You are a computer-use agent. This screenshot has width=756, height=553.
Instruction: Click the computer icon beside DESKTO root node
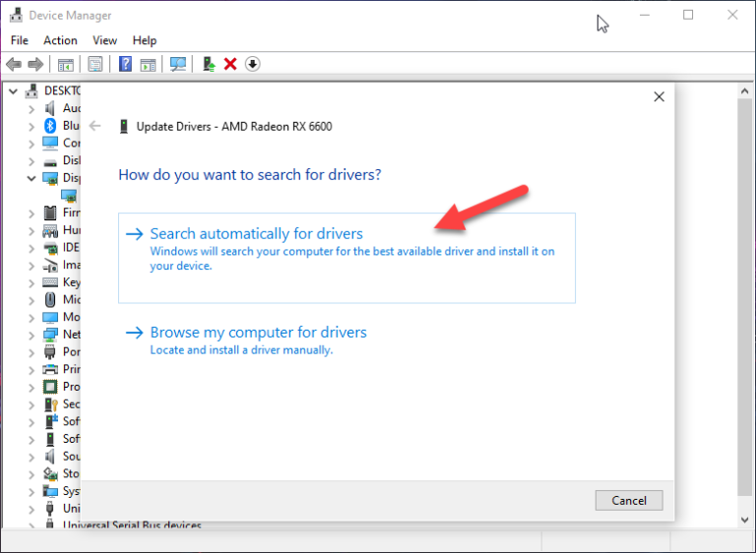click(x=31, y=91)
